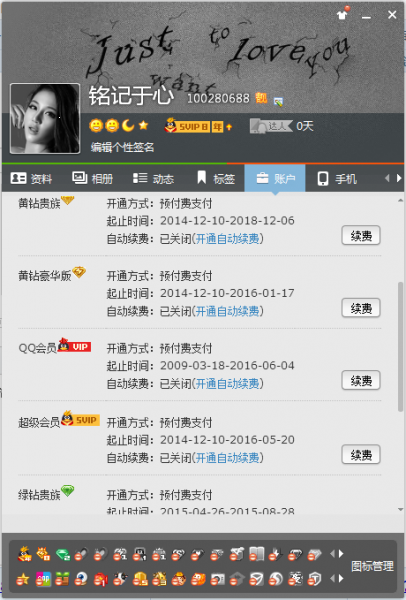Click the yellow star icon in bottom row
Image resolution: width=406 pixels, height=600 pixels.
coord(23,579)
